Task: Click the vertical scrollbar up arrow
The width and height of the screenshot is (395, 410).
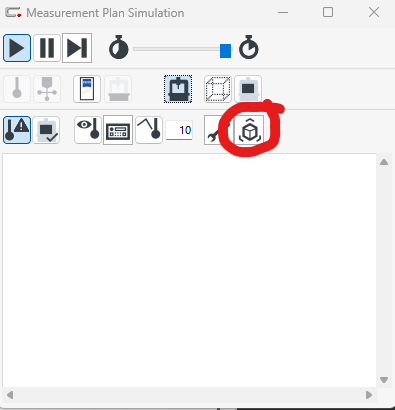Action: pos(384,162)
